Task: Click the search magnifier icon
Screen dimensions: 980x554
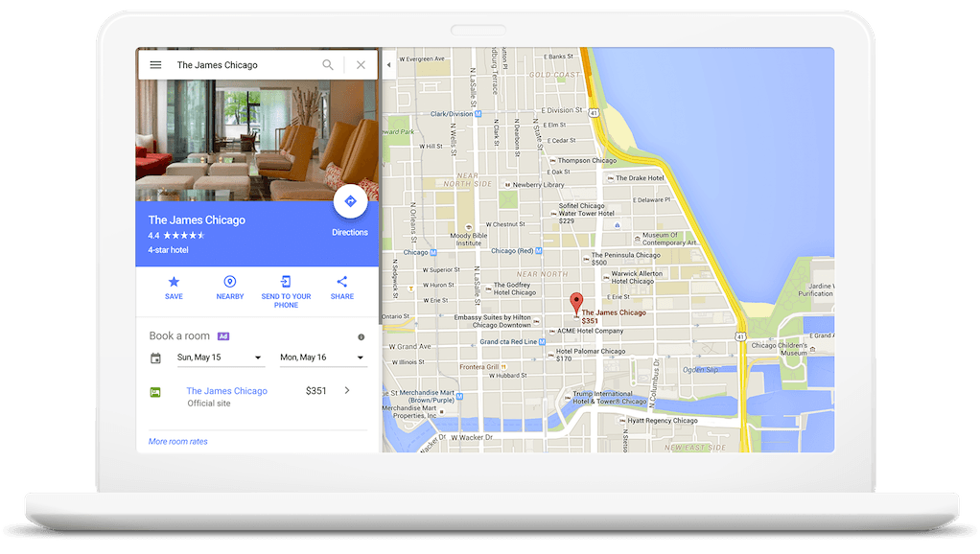Action: (328, 65)
